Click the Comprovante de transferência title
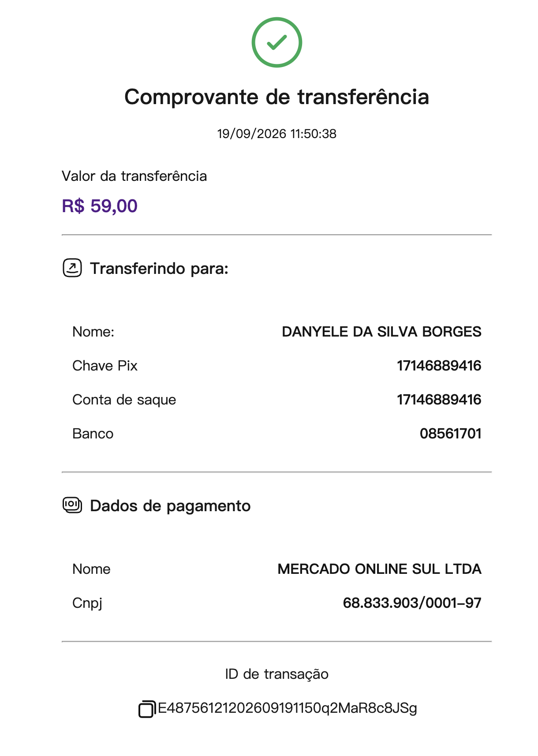The height and width of the screenshot is (756, 538). click(276, 97)
